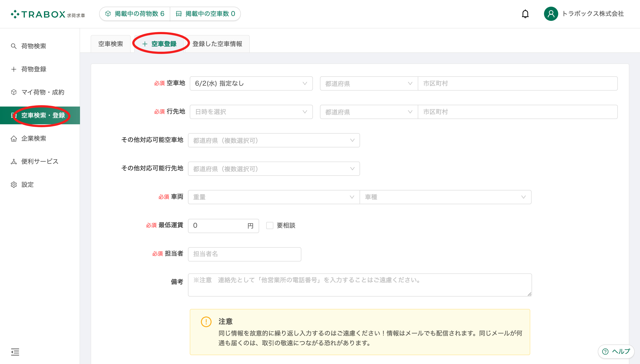
Task: Expand その他対応可能空車地 prefecture selector
Action: click(274, 140)
